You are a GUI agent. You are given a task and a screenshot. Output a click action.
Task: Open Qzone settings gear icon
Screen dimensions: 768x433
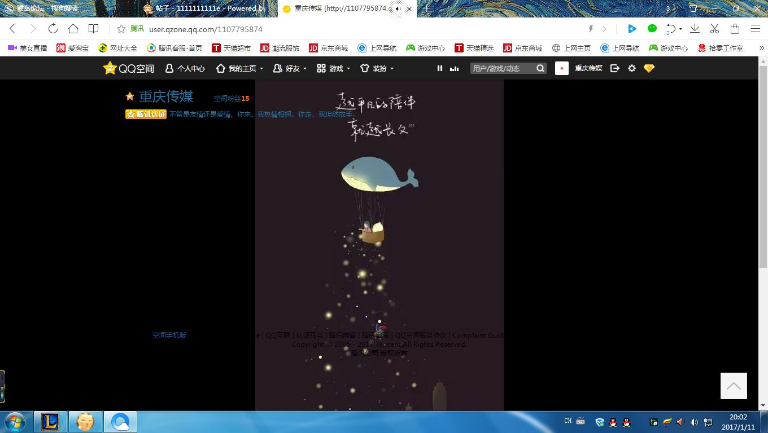632,68
